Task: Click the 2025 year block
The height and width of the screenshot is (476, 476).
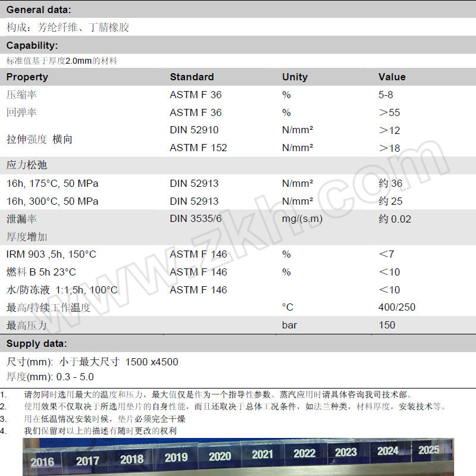Action: [x=428, y=450]
